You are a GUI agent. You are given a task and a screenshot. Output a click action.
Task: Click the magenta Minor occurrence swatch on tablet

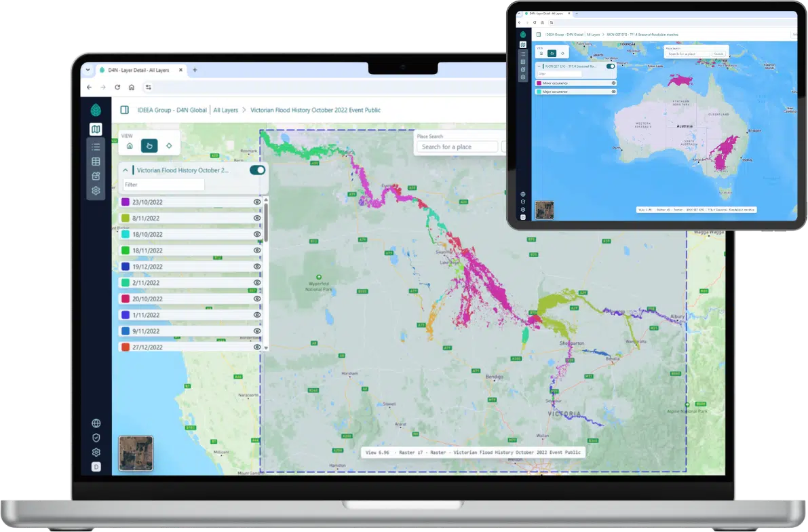pyautogui.click(x=539, y=83)
